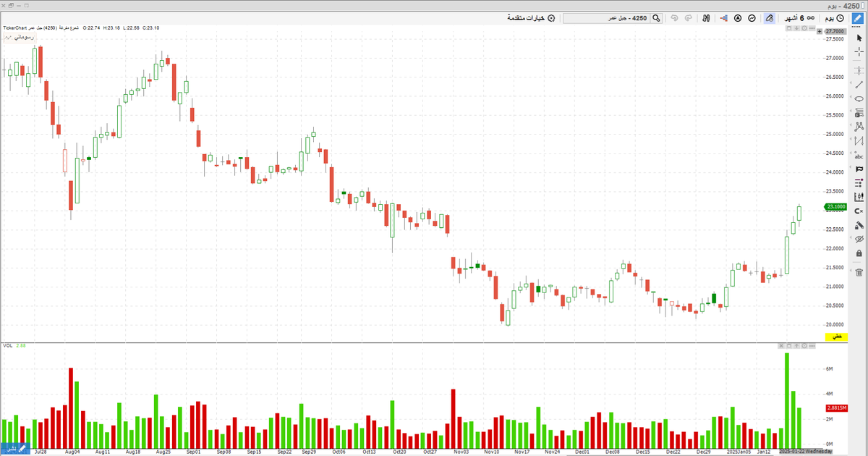Select the ellipse shape drawing tool
This screenshot has height=456, width=868.
coord(859,98)
